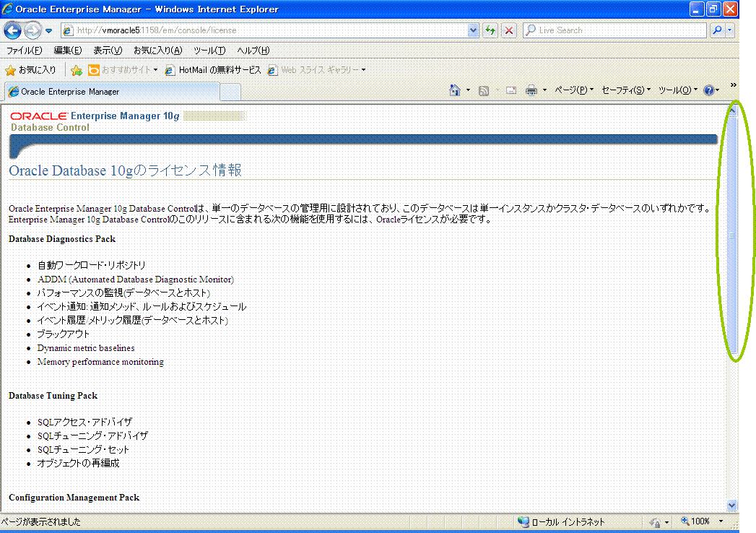Click the zoom level 100% magnifier
The width and height of the screenshot is (756, 533).
pos(685,521)
